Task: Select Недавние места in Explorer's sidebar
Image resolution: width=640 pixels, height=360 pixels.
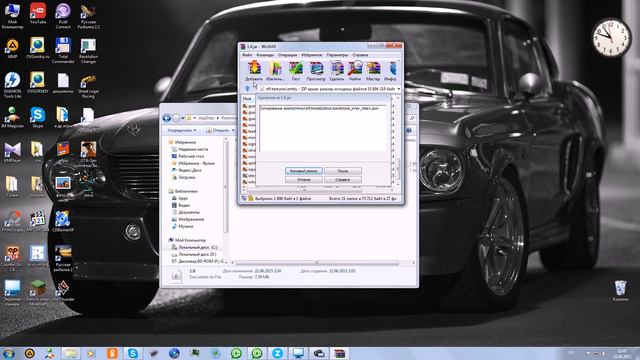Action: 189,149
